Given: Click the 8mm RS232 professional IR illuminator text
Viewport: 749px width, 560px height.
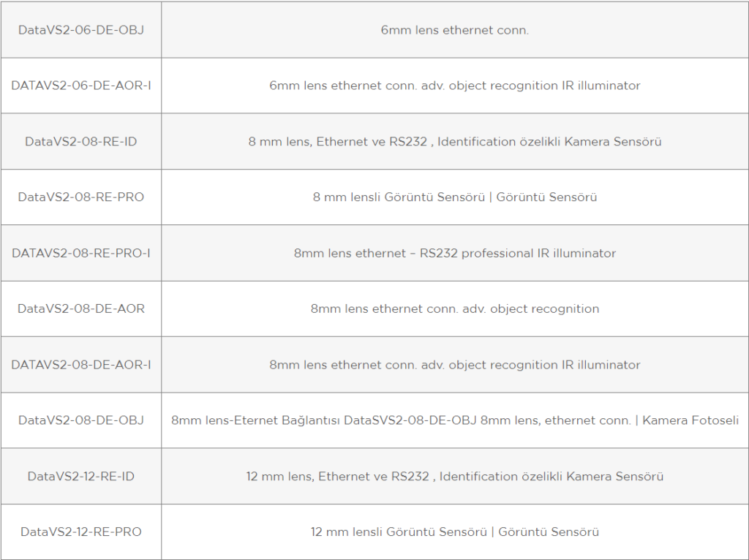Looking at the screenshot, I should coord(455,253).
